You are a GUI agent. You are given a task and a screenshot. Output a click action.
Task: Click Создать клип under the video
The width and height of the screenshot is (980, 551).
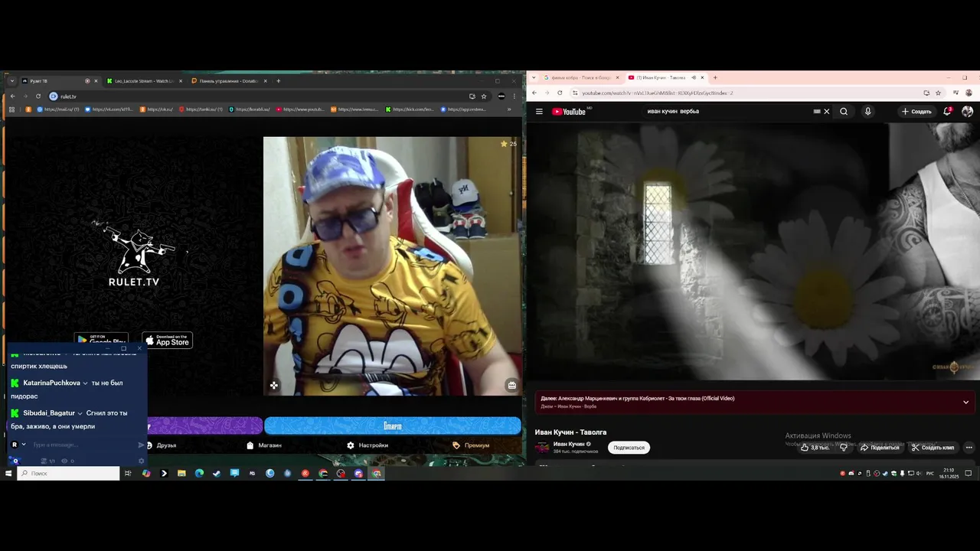[932, 448]
